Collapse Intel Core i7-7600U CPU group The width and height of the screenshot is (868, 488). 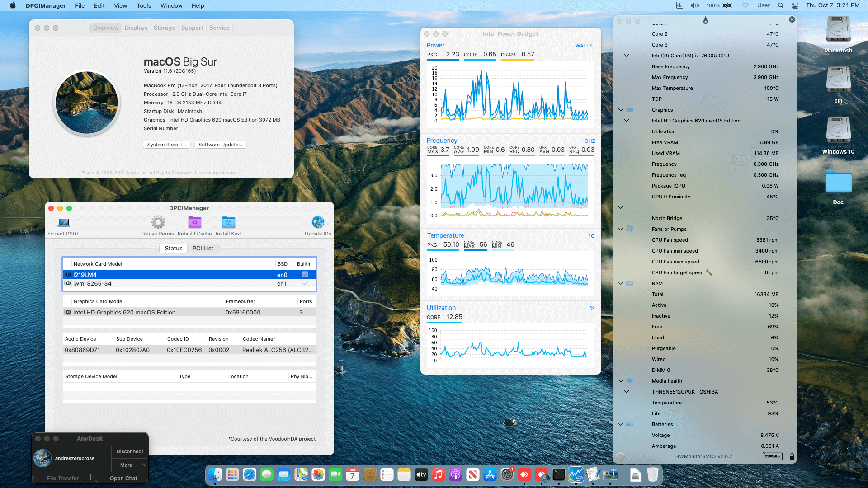point(627,56)
